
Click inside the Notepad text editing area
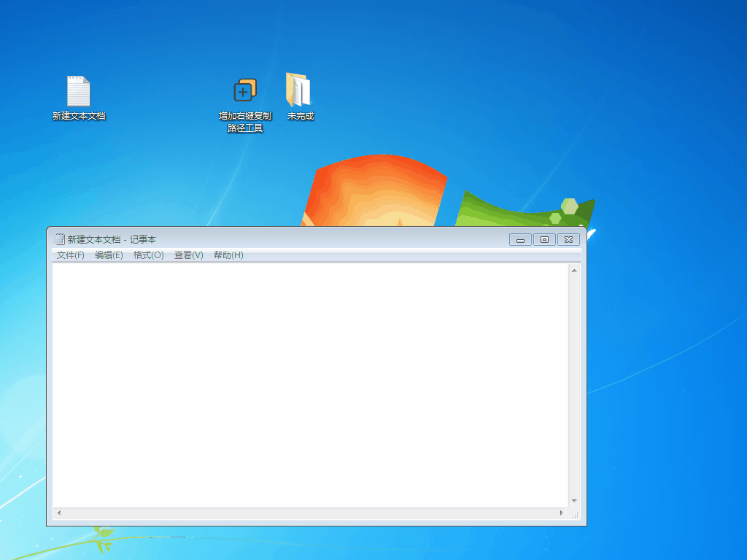[x=311, y=385]
